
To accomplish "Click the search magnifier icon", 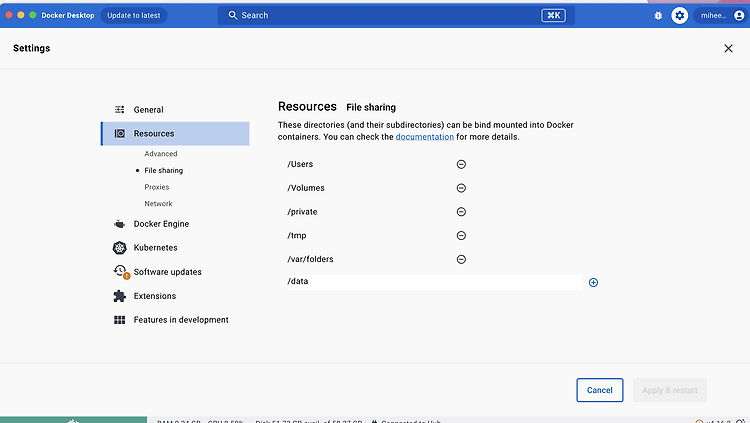I will (x=232, y=15).
